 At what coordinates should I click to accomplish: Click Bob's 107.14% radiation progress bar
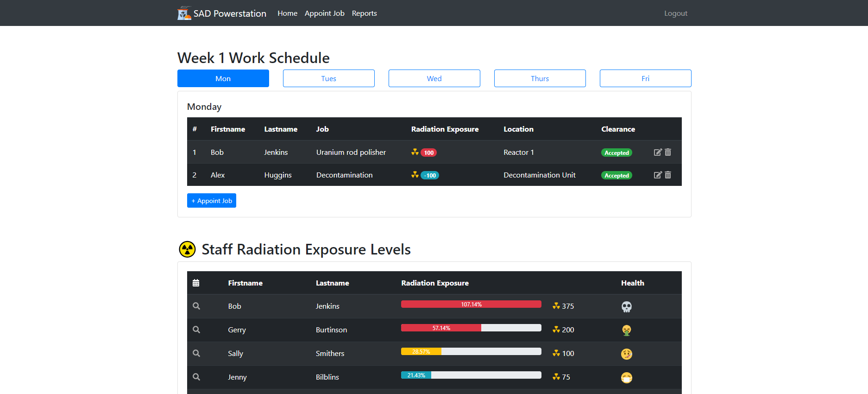[x=471, y=304]
